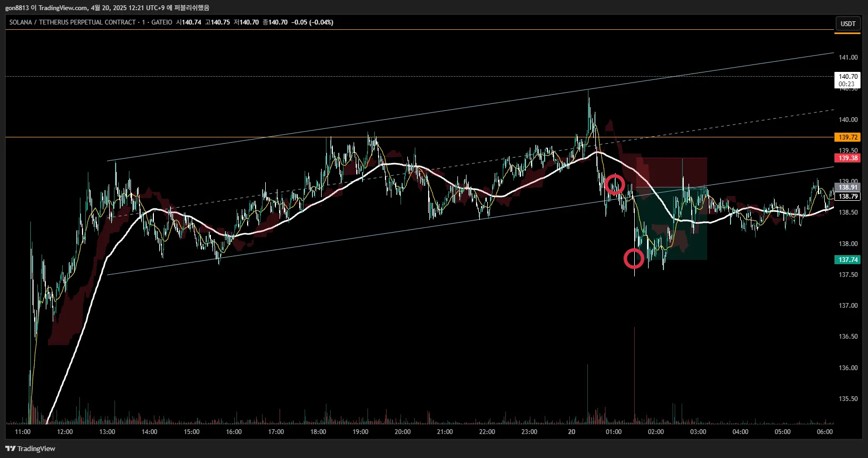Click the 135.50 price axis label
This screenshot has height=458, width=868.
[x=848, y=399]
